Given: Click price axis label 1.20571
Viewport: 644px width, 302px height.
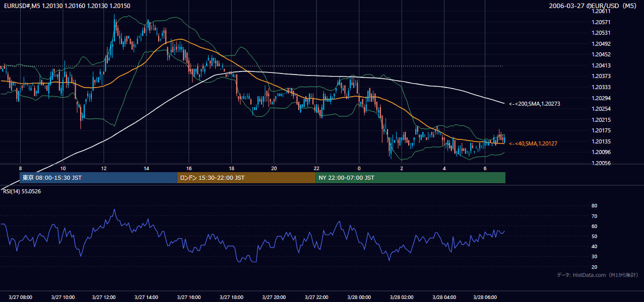Looking at the screenshot, I should pos(601,22).
